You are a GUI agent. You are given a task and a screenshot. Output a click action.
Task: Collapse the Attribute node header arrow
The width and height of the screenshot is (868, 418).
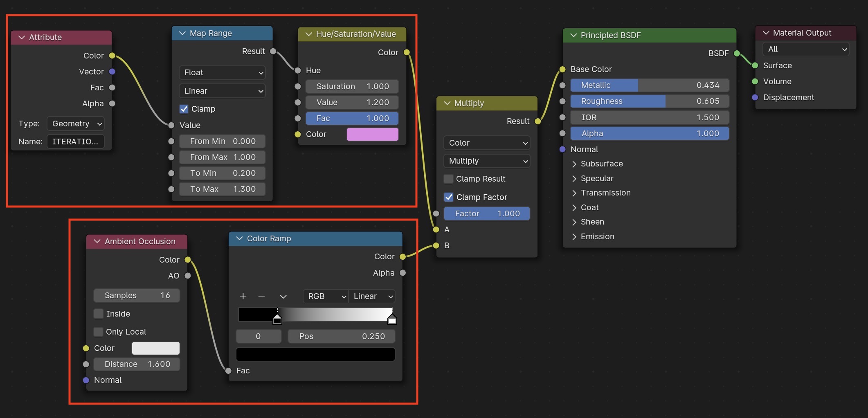pyautogui.click(x=22, y=37)
